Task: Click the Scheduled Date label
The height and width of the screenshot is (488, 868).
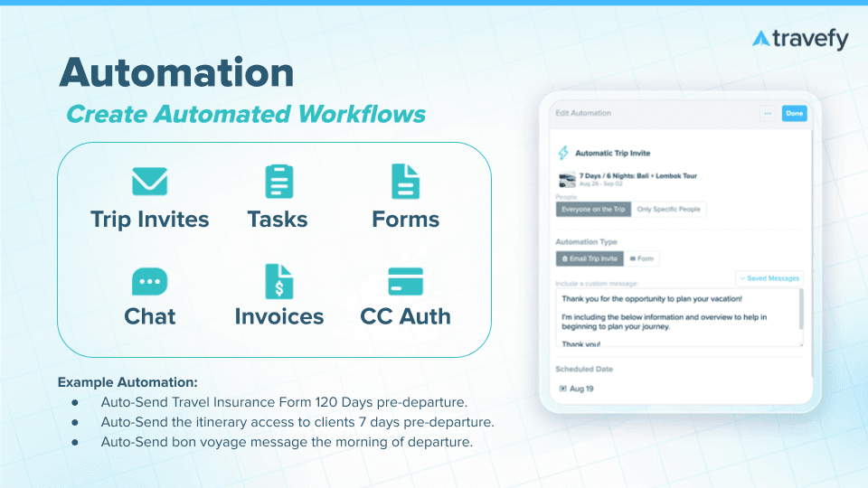Action: [584, 369]
